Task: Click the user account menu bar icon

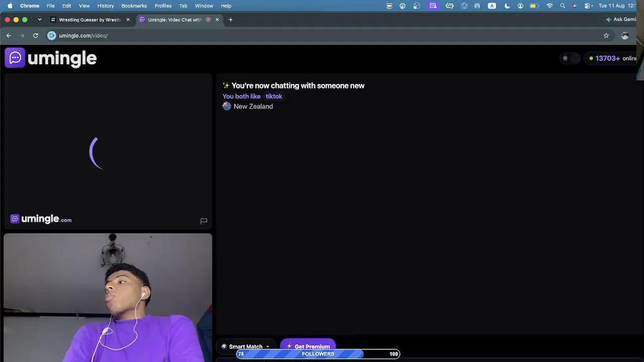Action: (520, 6)
